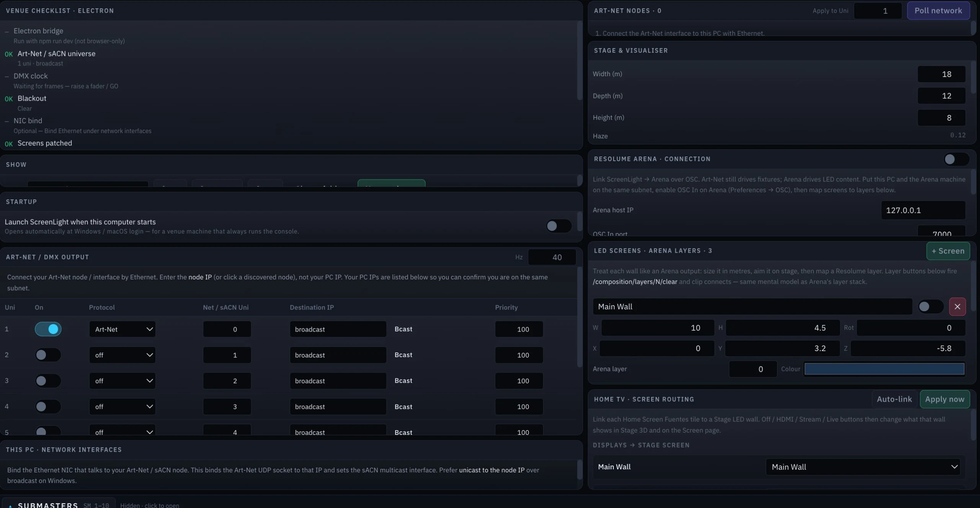The width and height of the screenshot is (980, 508).
Task: Click the Bcast label for universe 1
Action: coord(403,329)
